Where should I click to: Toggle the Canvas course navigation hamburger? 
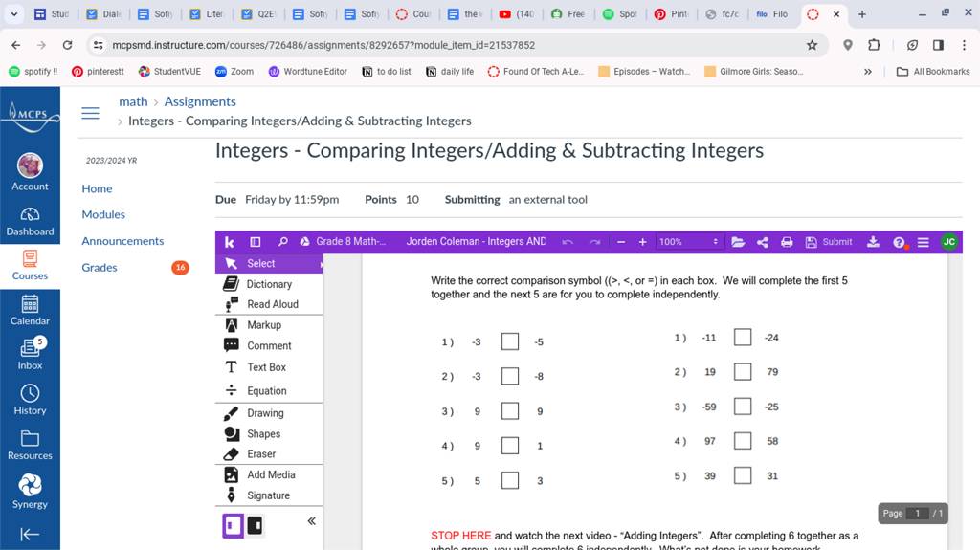91,113
